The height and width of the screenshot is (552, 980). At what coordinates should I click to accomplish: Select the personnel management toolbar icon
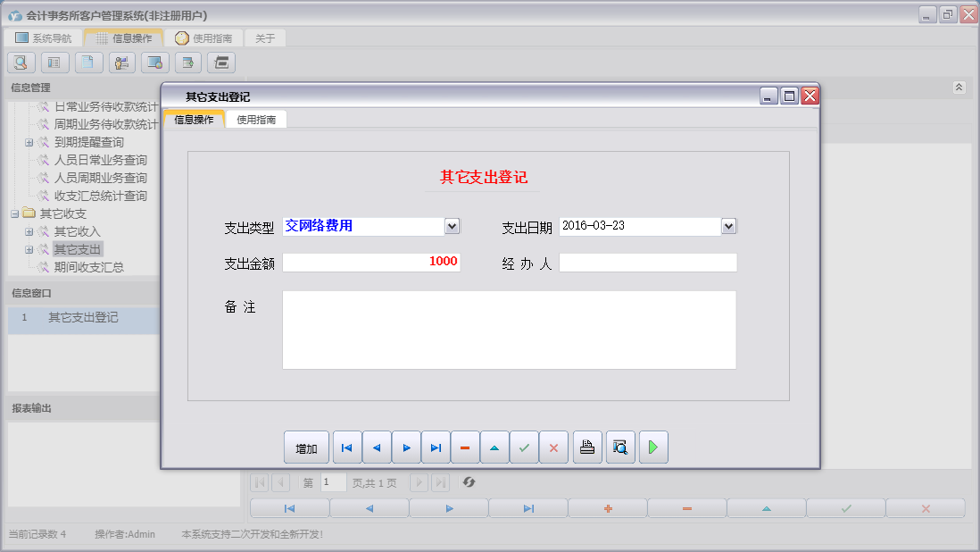(121, 63)
